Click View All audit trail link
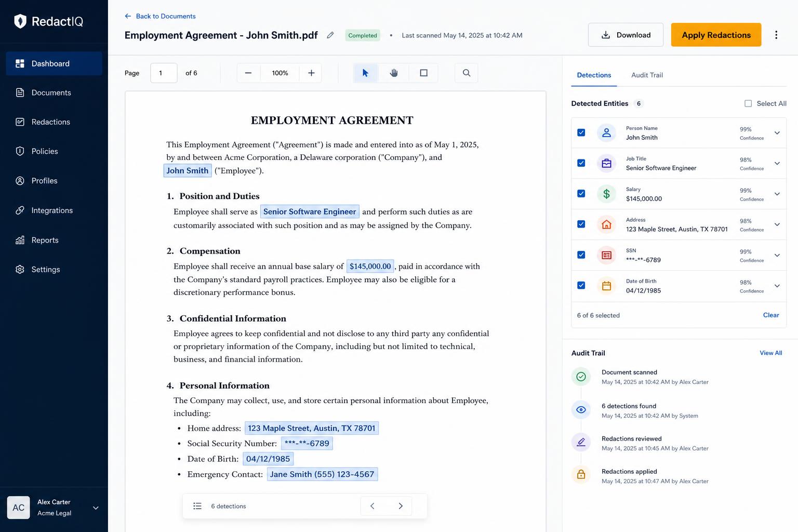 [770, 353]
